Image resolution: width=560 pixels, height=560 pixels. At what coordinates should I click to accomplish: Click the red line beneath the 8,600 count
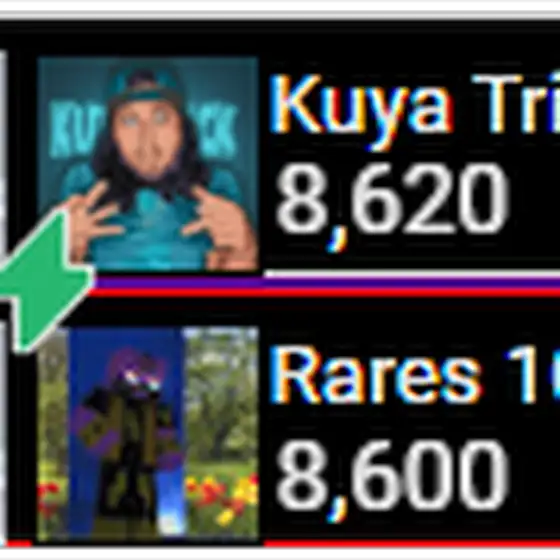(x=411, y=543)
